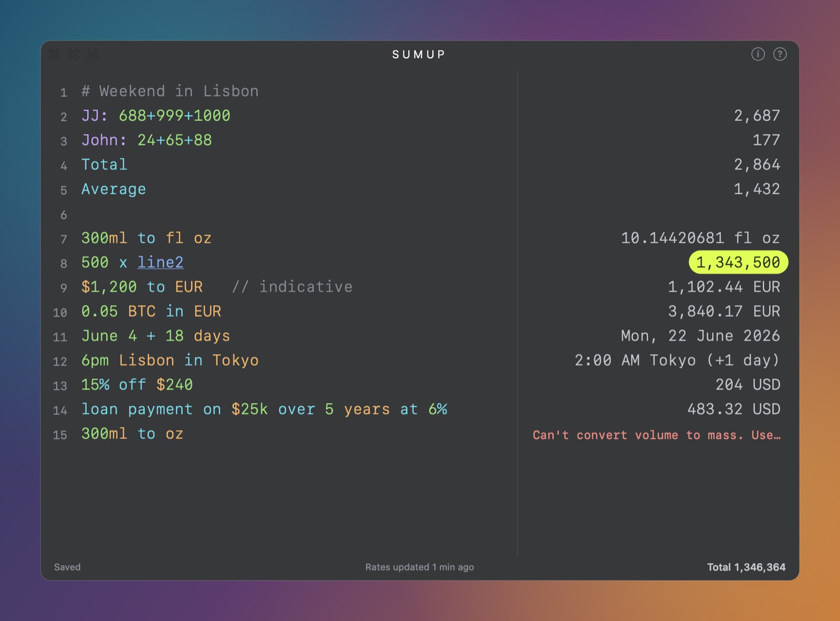Copy the result '3,840.17 EUR'
Image resolution: width=840 pixels, height=621 pixels.
pos(724,312)
